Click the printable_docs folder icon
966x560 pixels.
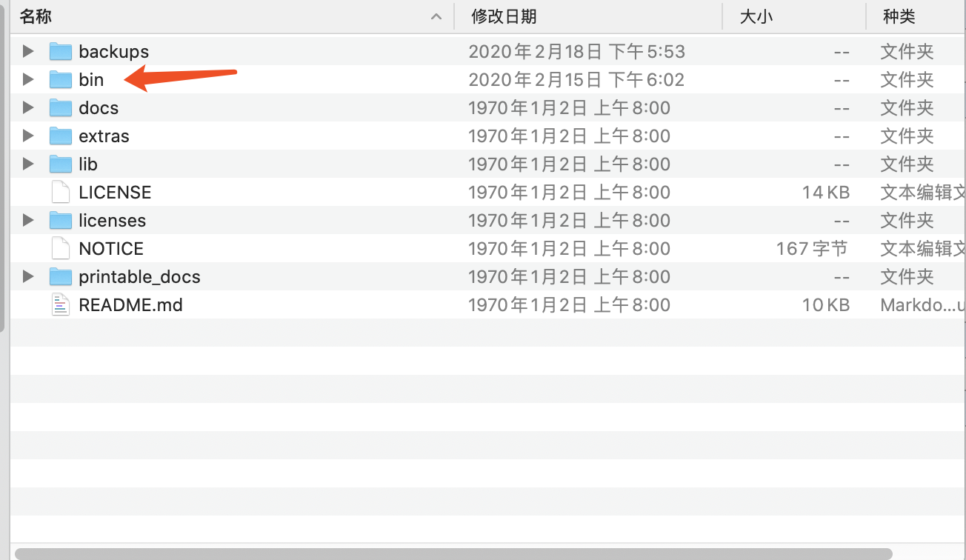click(x=60, y=276)
